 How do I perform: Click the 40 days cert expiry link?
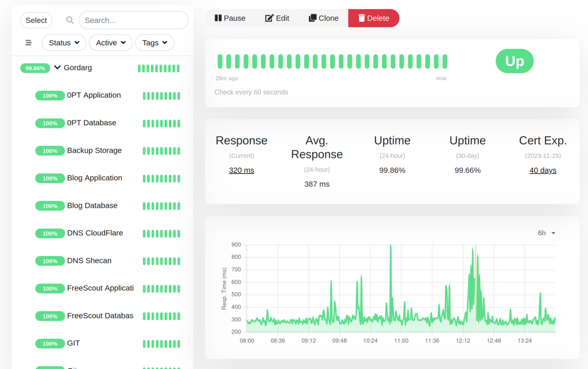point(543,170)
